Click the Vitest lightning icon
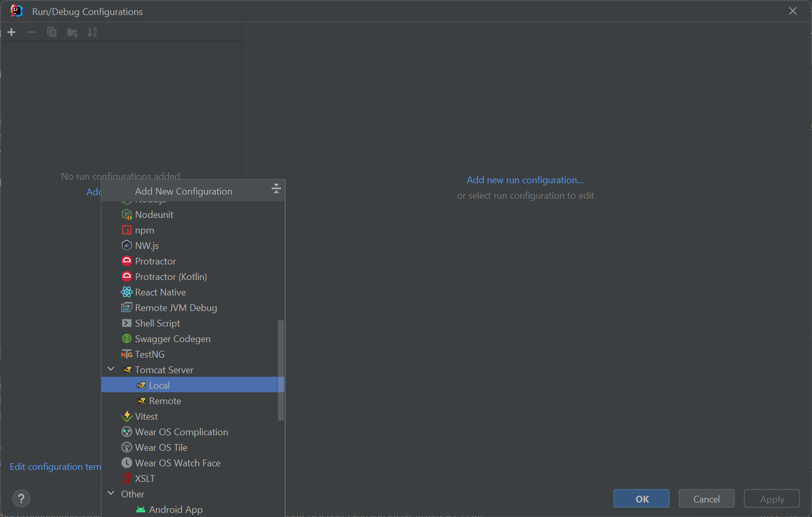Image resolution: width=812 pixels, height=517 pixels. 127,416
